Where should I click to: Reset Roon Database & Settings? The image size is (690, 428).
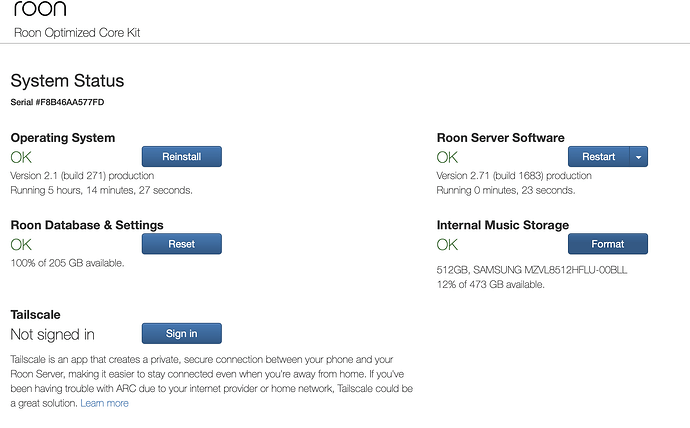pos(182,244)
